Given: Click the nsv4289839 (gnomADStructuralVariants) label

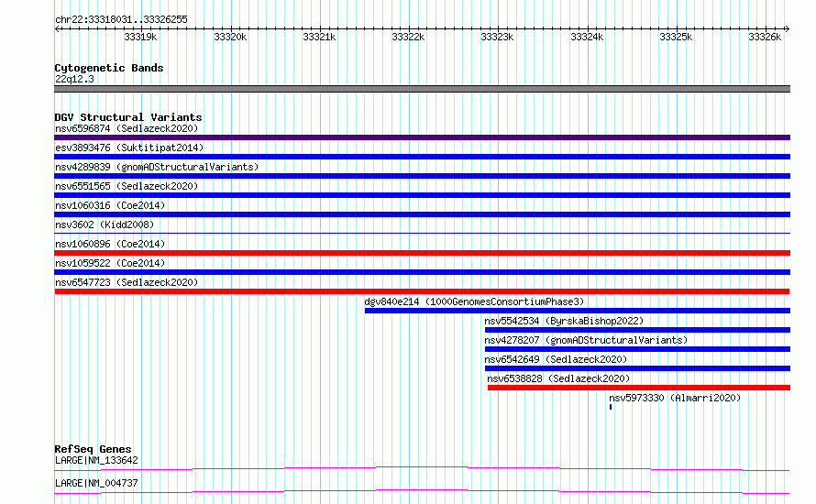Looking at the screenshot, I should [x=157, y=167].
